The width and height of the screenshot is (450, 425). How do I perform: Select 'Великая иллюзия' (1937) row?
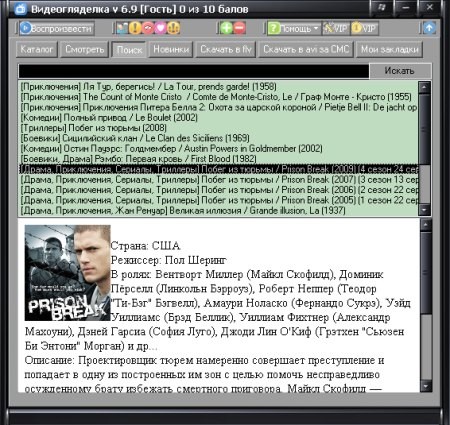(218, 211)
